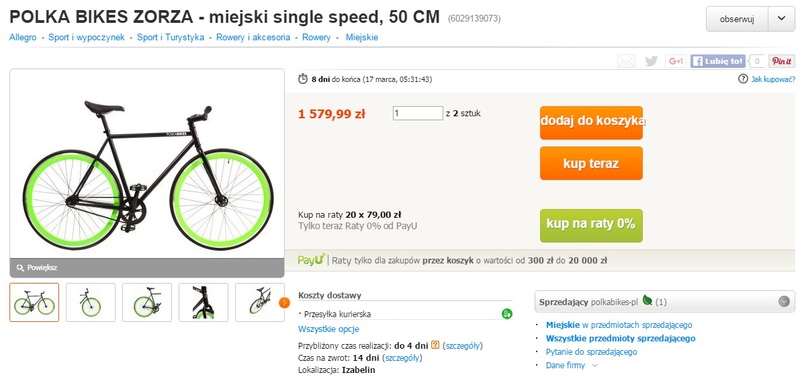Open the dropdown arrow beside obserwuj

[782, 19]
